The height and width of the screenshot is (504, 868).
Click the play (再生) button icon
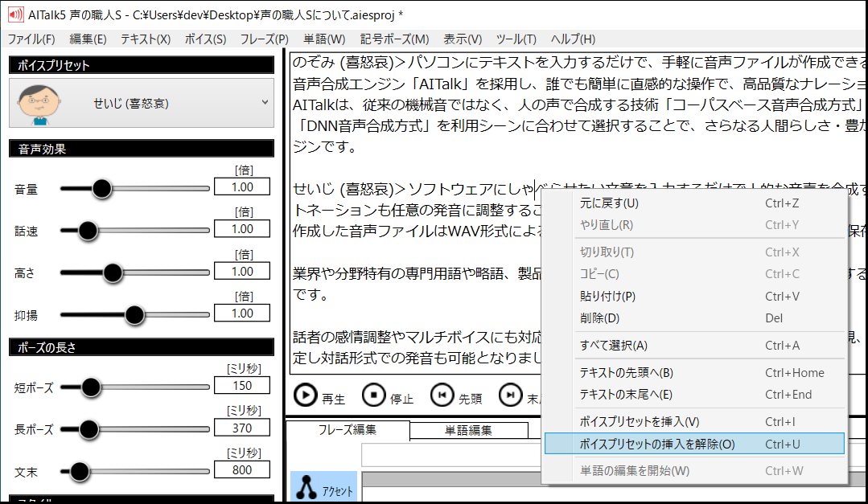[306, 395]
